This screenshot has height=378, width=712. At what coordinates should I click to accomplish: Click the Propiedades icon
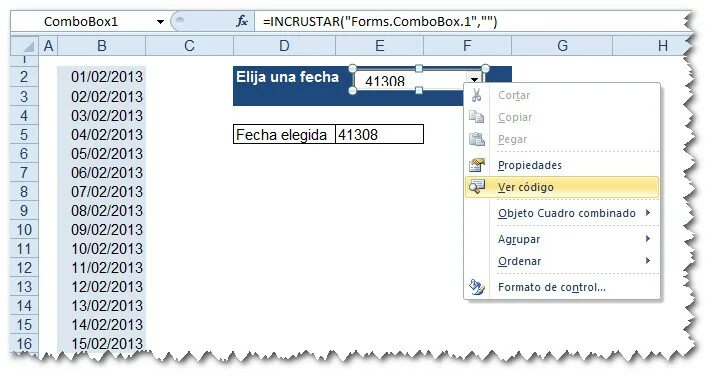(477, 164)
